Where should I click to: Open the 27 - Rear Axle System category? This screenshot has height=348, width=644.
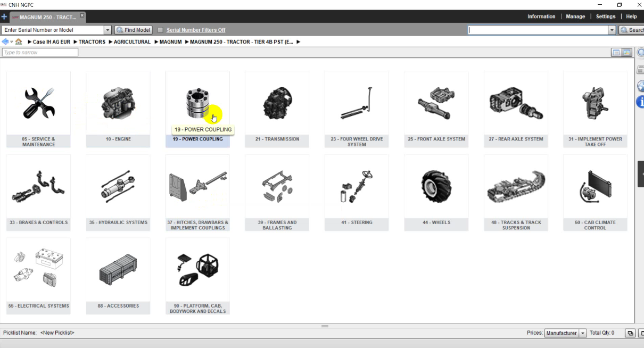click(x=516, y=109)
